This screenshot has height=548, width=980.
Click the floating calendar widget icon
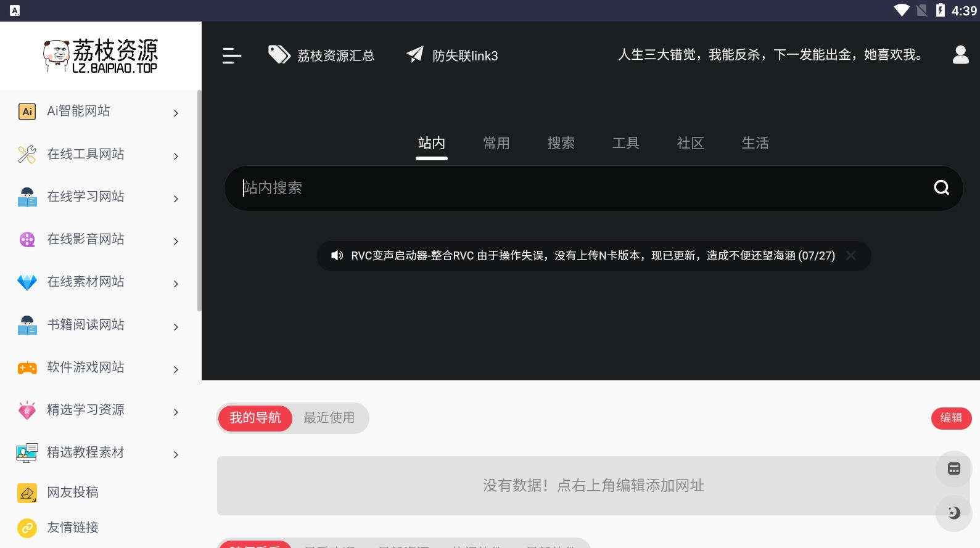953,469
